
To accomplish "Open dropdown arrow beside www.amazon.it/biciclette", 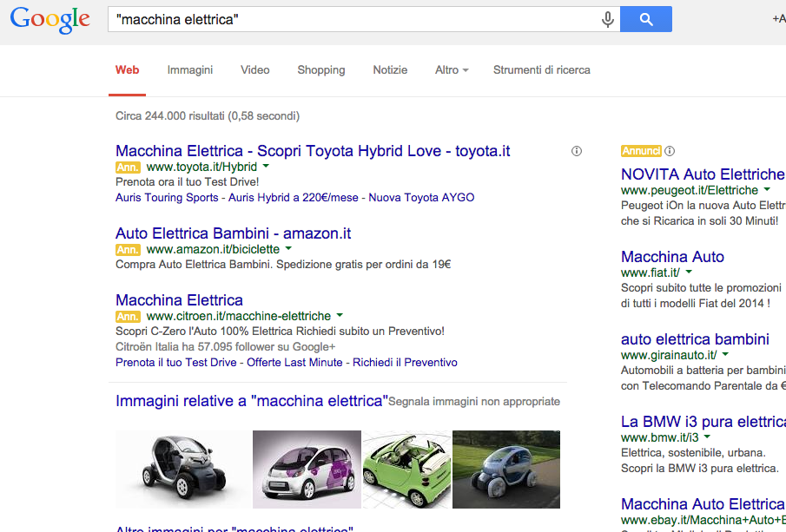I will pos(288,249).
